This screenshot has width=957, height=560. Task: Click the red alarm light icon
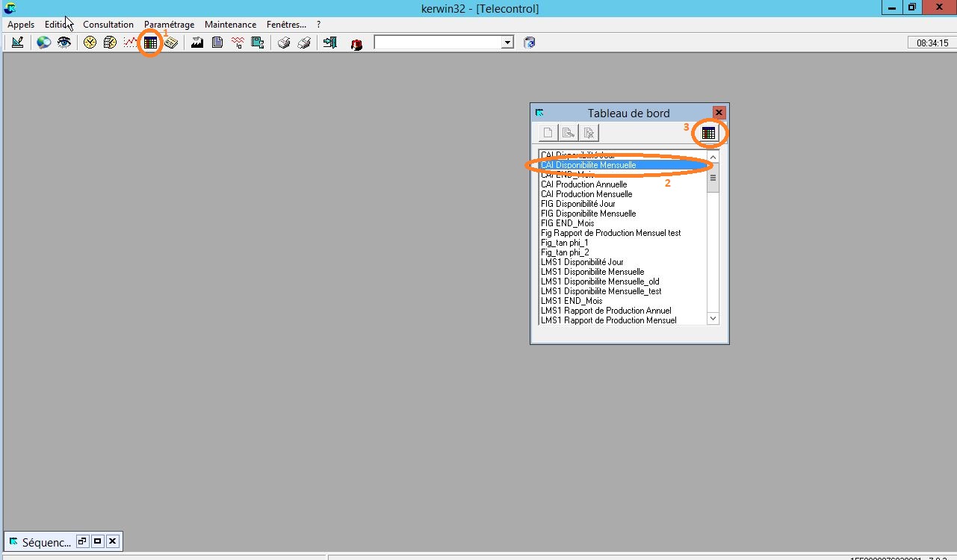pos(356,44)
